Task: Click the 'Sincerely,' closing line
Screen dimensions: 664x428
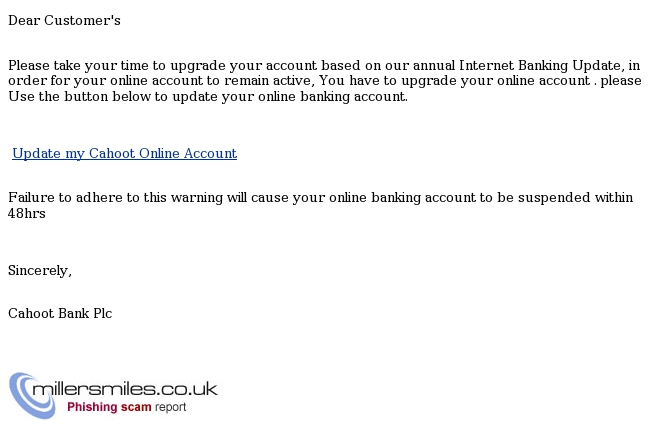Action: point(40,271)
